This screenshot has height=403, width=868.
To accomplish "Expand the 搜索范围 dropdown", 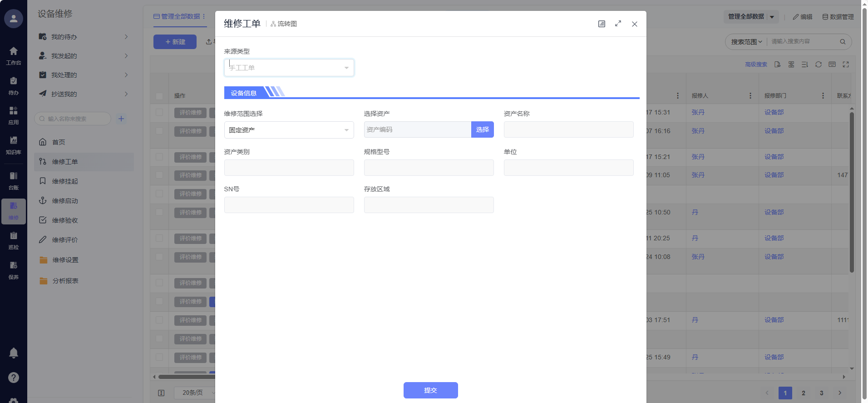I will (746, 42).
